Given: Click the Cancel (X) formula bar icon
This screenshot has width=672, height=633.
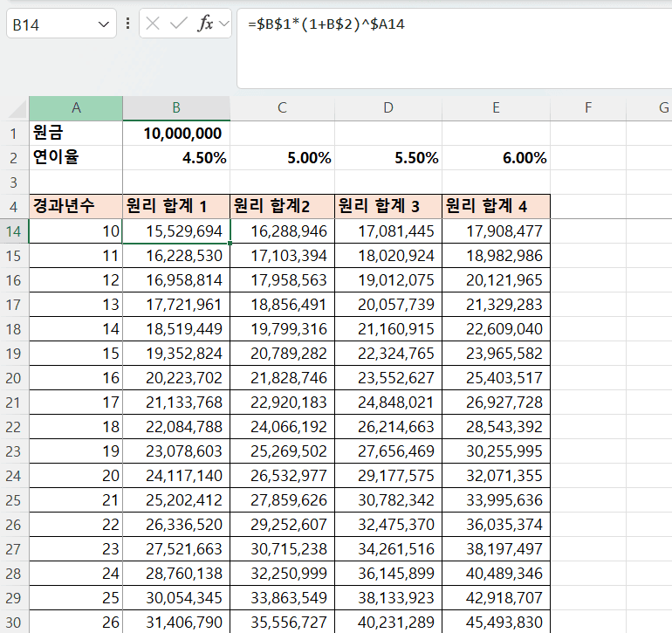Looking at the screenshot, I should tap(153, 24).
